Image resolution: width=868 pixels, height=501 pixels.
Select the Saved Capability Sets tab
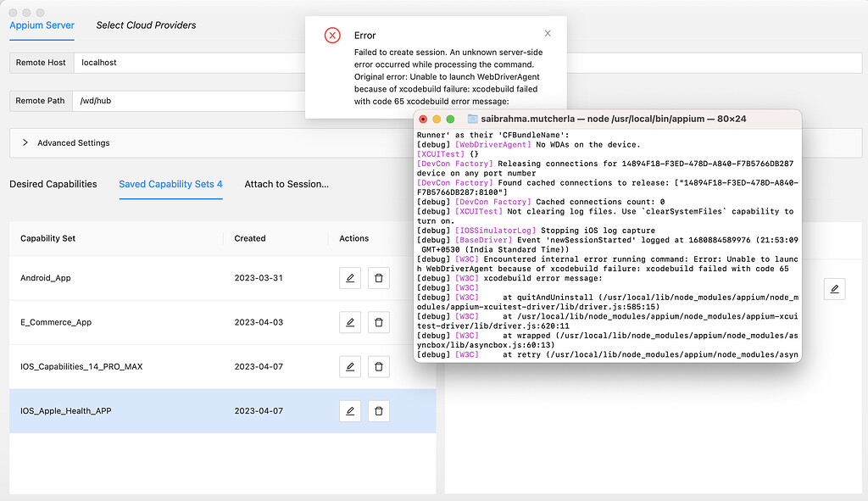170,184
